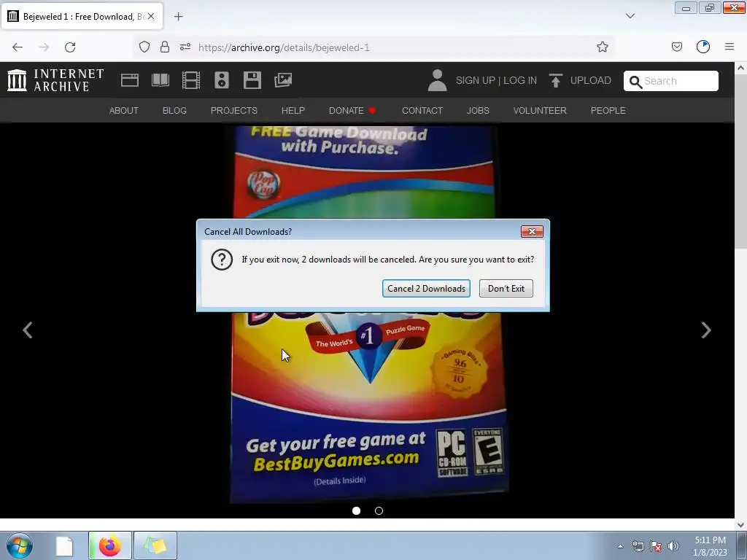Click the Don't Exit button
747x560 pixels.
coord(506,289)
